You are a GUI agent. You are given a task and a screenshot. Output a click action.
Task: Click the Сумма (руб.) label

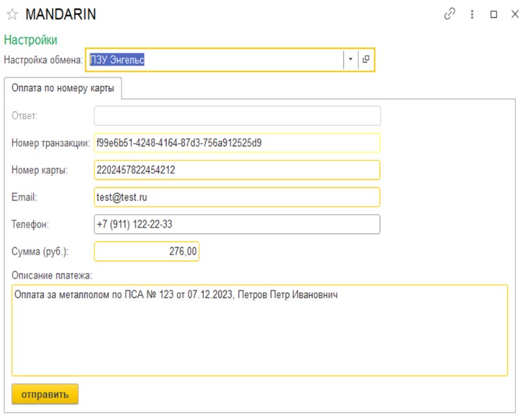(x=40, y=251)
